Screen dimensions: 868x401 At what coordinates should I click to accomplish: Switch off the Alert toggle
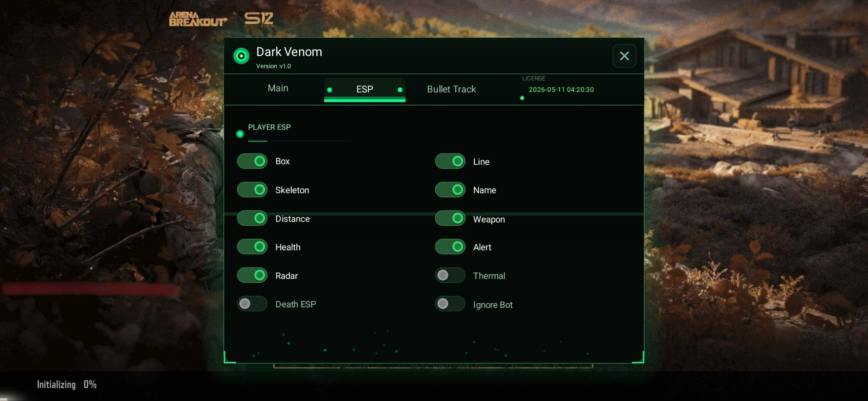450,247
